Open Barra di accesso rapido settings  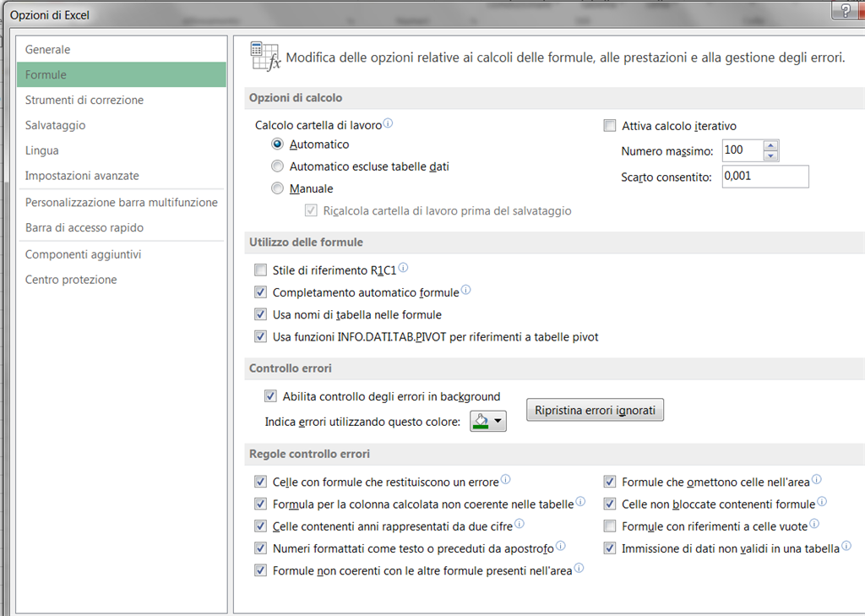point(122,227)
